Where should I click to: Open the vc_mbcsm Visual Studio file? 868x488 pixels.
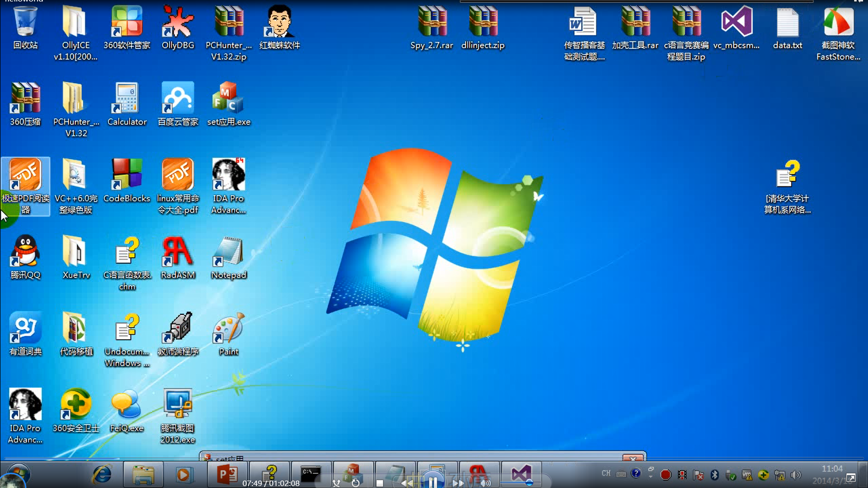pyautogui.click(x=736, y=28)
